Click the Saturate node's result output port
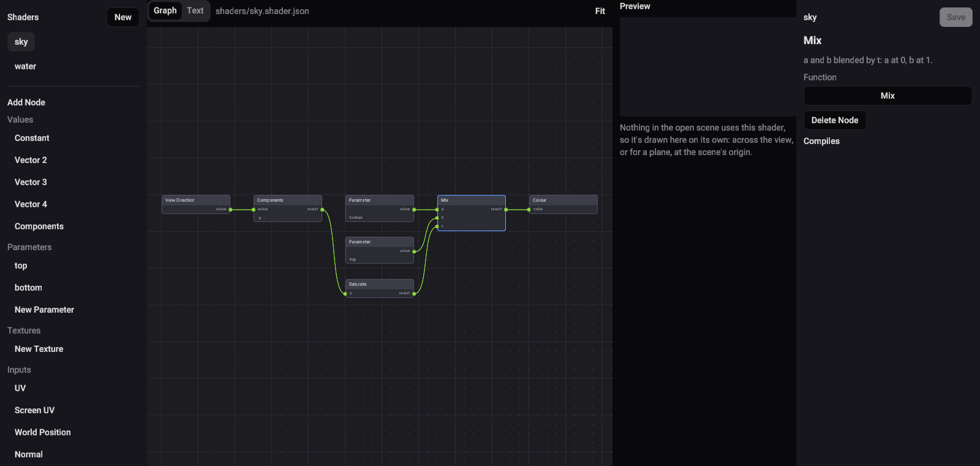The image size is (980, 466). [x=414, y=294]
